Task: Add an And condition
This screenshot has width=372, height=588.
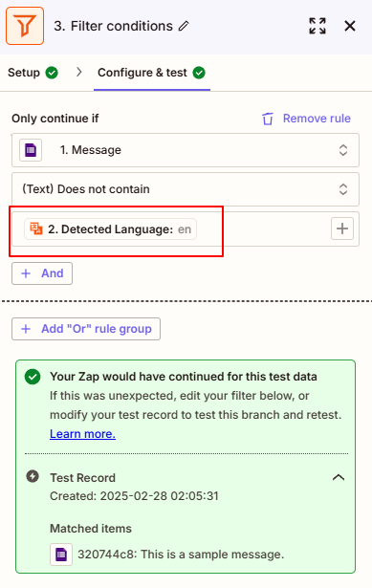Action: click(42, 273)
